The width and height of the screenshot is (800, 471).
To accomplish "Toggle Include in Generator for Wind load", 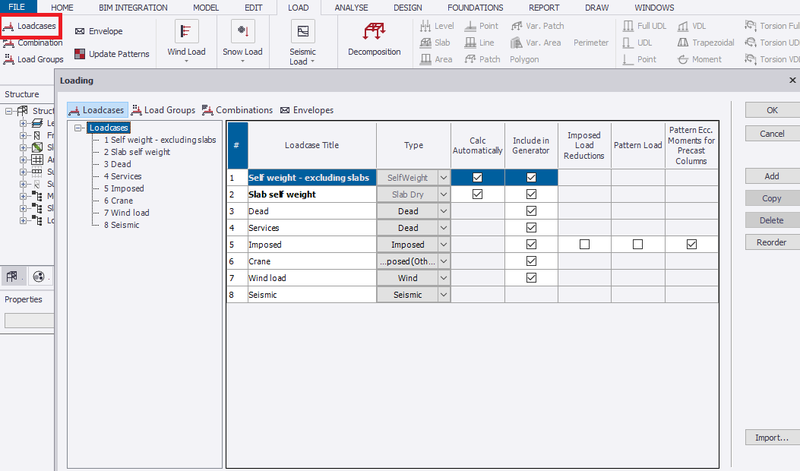I will click(531, 278).
